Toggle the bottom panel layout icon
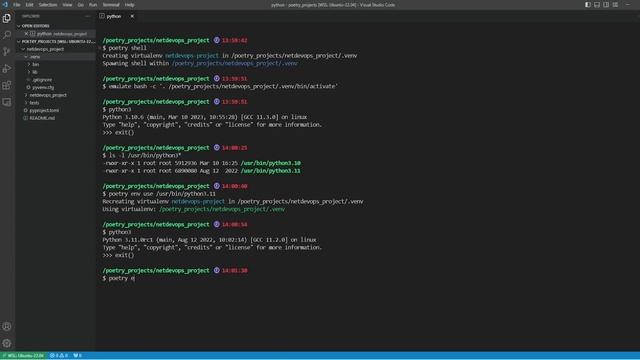The image size is (640, 360). tap(597, 5)
